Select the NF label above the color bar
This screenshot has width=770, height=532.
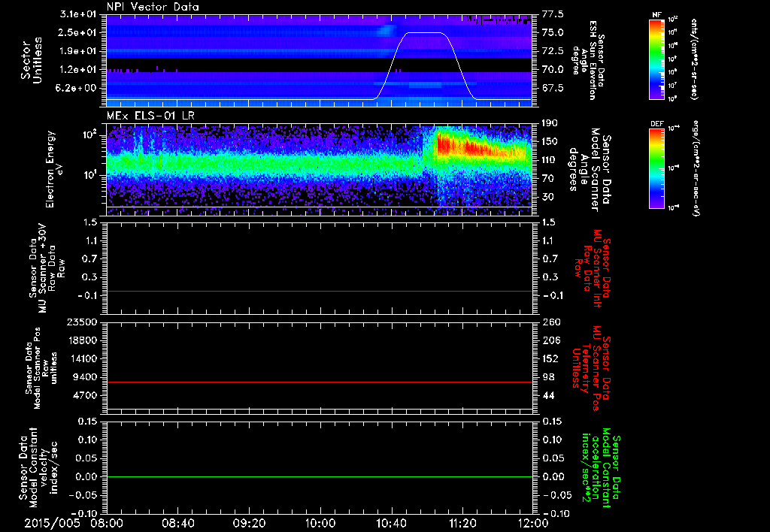[x=656, y=15]
